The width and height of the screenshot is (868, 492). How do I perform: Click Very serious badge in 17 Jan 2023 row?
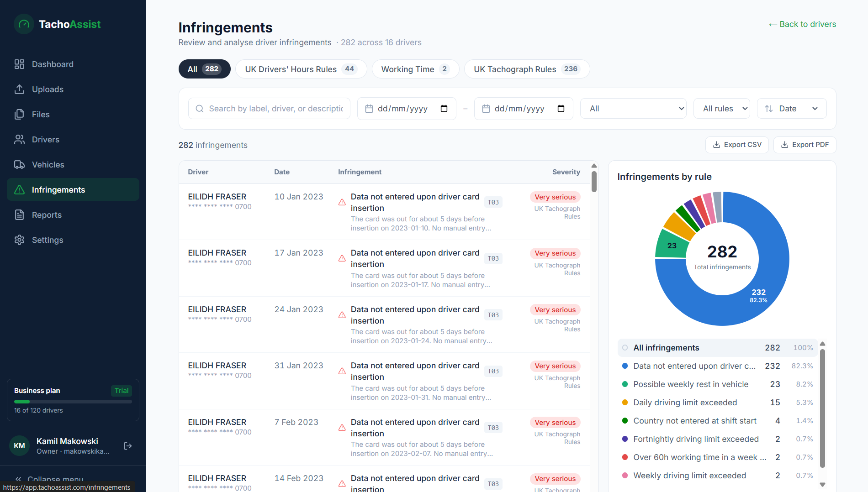pyautogui.click(x=555, y=253)
